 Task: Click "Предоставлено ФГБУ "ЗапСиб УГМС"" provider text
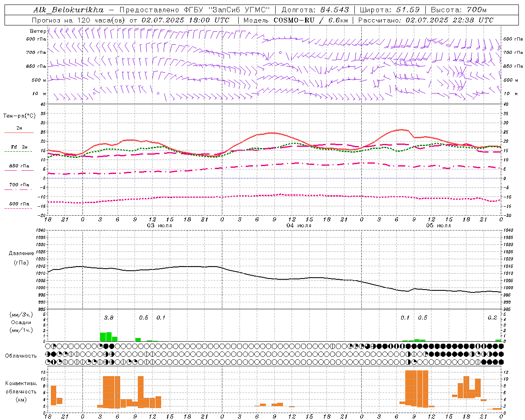tap(195, 9)
